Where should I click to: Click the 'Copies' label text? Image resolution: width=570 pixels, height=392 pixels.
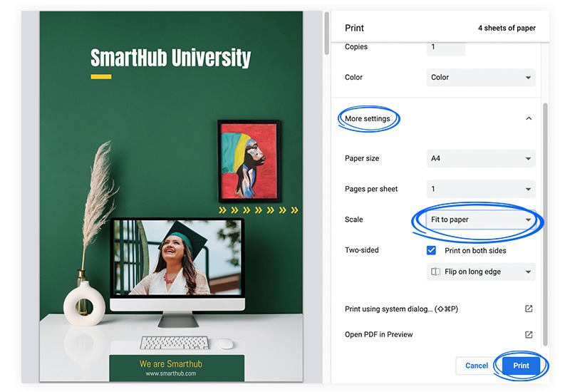(x=356, y=46)
